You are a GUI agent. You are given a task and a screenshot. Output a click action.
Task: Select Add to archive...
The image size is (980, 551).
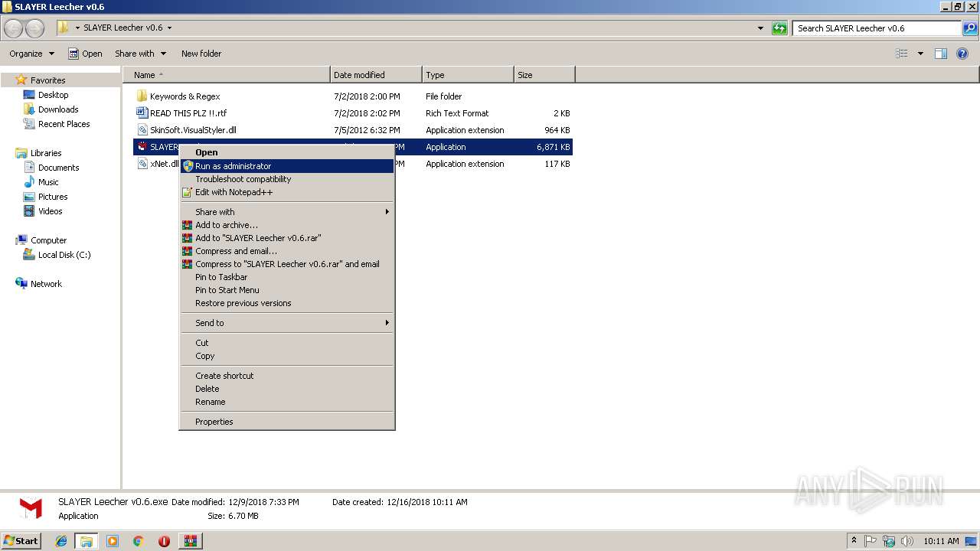point(287,225)
